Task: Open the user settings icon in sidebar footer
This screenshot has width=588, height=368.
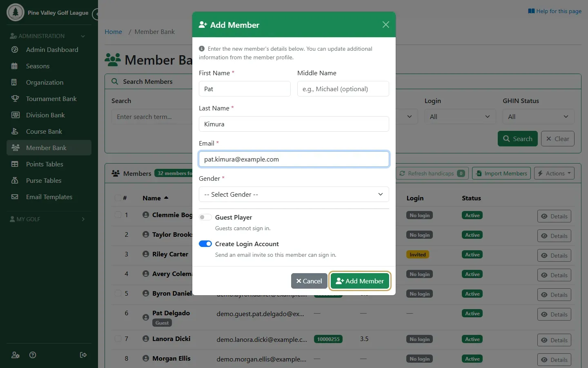Action: (16, 355)
